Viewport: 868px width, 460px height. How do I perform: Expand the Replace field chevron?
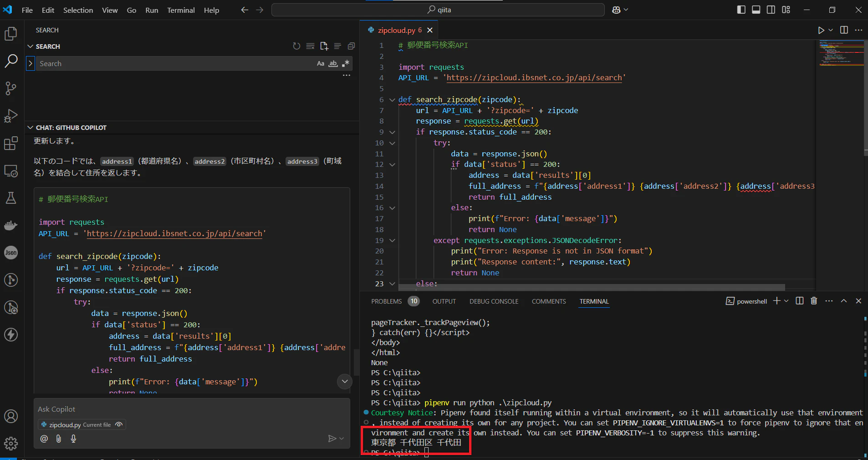pyautogui.click(x=31, y=63)
